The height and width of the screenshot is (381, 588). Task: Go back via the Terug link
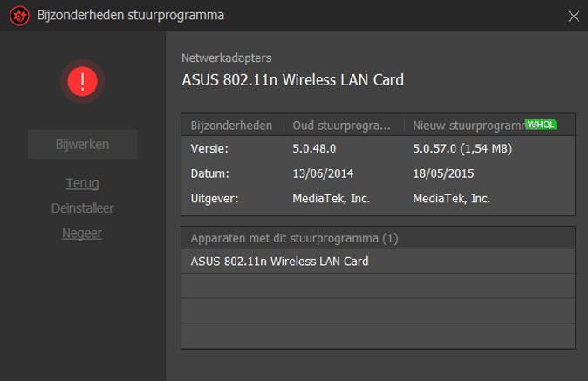(82, 183)
